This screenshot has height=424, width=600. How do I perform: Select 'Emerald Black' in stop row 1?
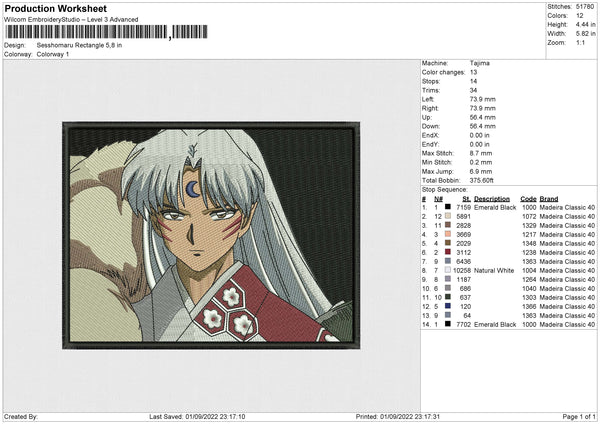click(x=495, y=207)
